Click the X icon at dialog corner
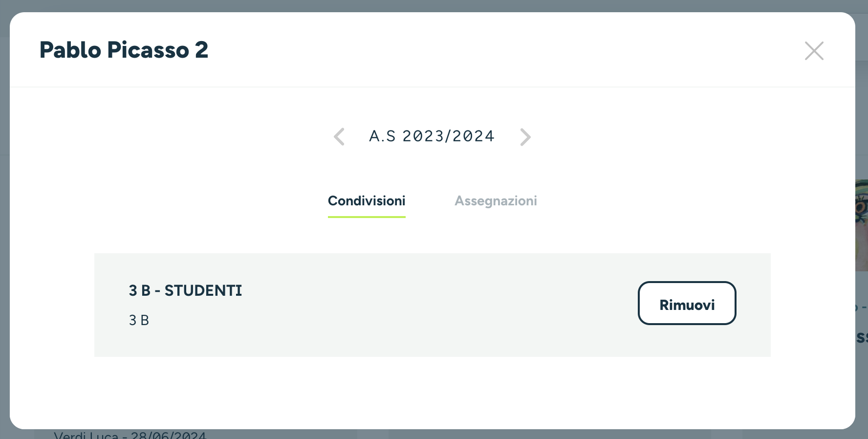 tap(814, 51)
